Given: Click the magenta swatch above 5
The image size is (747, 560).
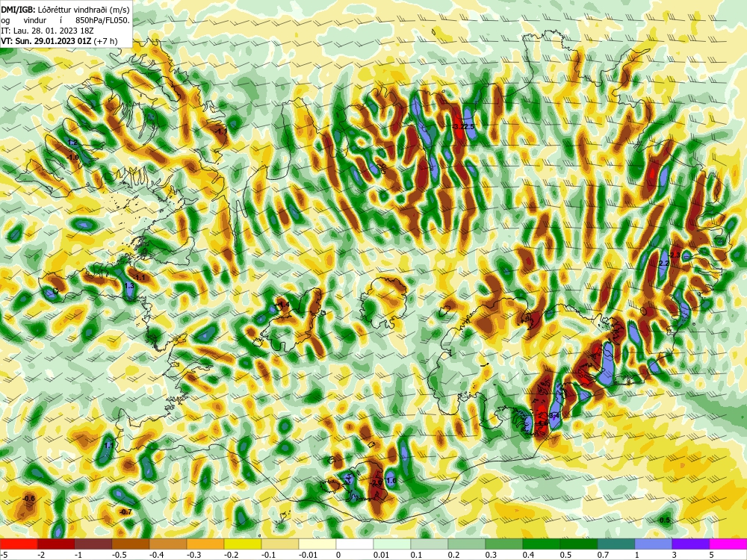Looking at the screenshot, I should 728,544.
